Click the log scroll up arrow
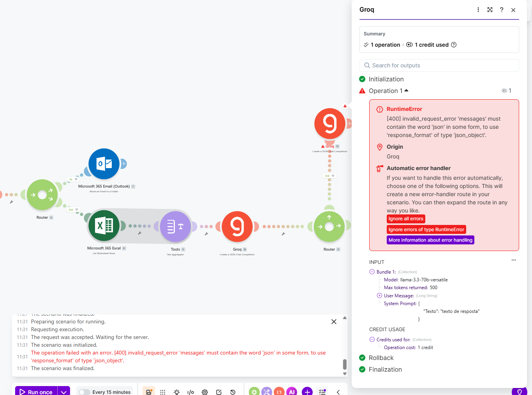The image size is (532, 395). click(345, 318)
